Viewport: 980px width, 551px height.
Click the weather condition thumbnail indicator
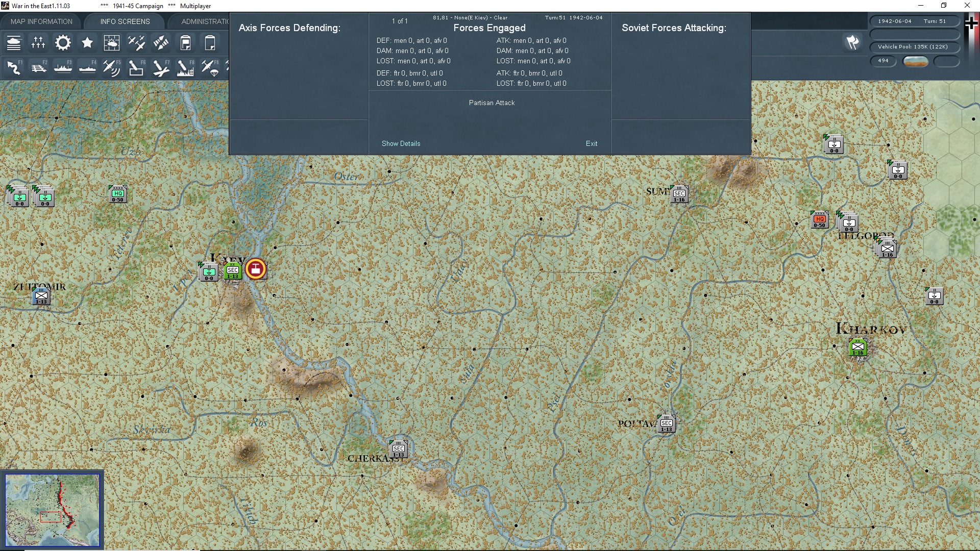click(916, 61)
